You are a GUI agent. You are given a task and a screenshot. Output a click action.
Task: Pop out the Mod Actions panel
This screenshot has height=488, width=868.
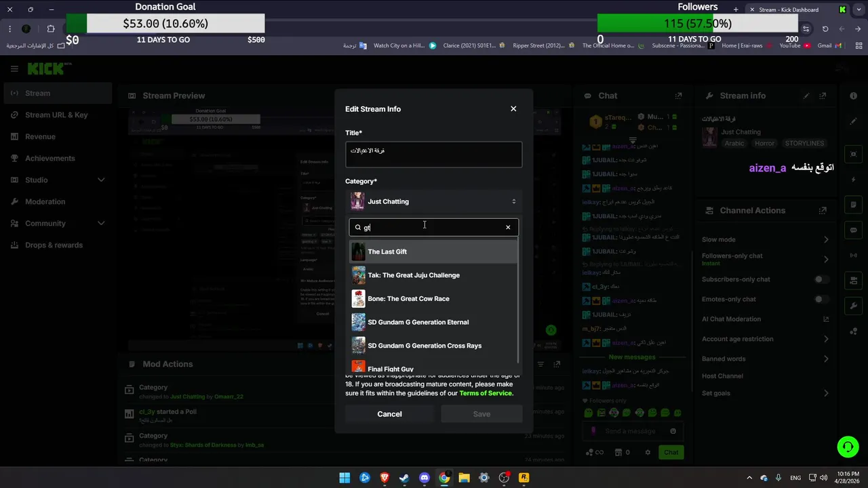point(558,364)
